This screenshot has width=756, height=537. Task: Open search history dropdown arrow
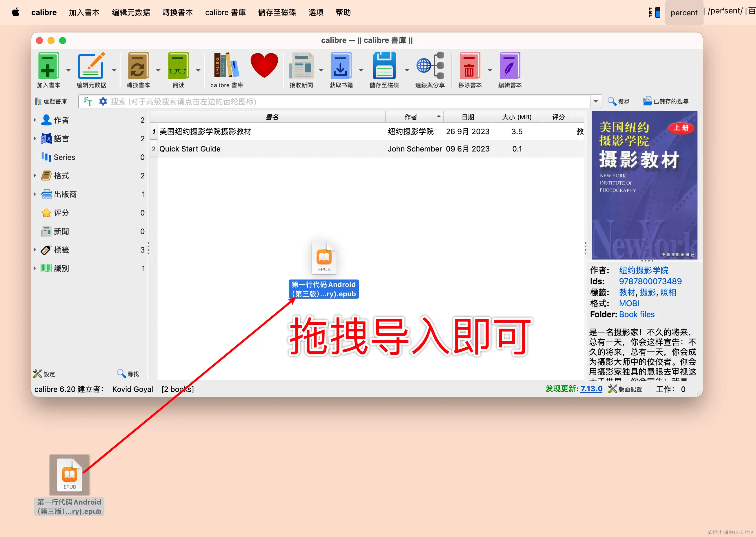[595, 101]
